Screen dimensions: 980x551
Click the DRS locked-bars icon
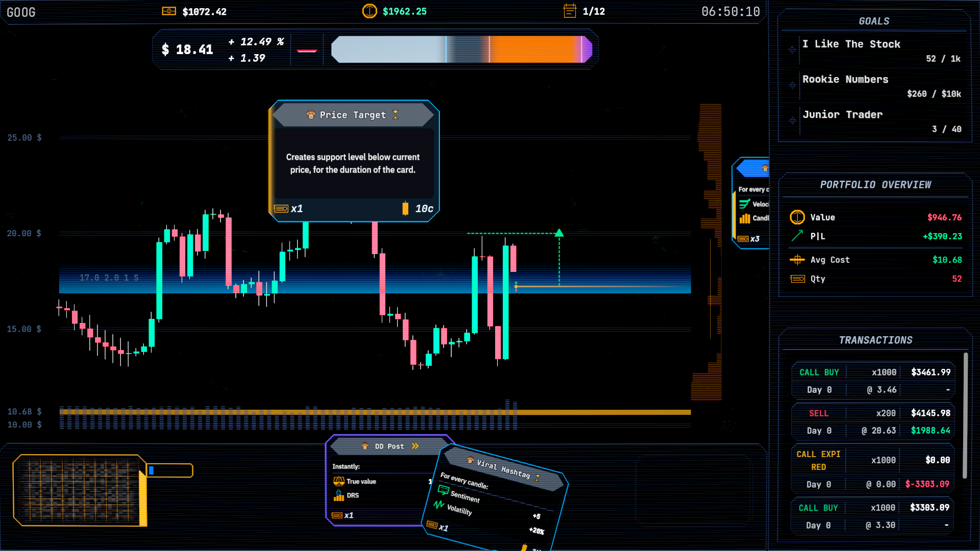(x=339, y=495)
